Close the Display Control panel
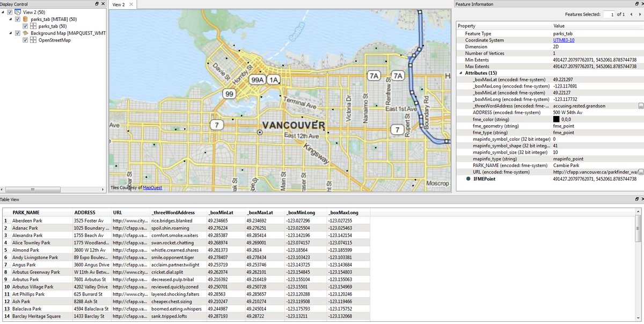 (x=103, y=4)
